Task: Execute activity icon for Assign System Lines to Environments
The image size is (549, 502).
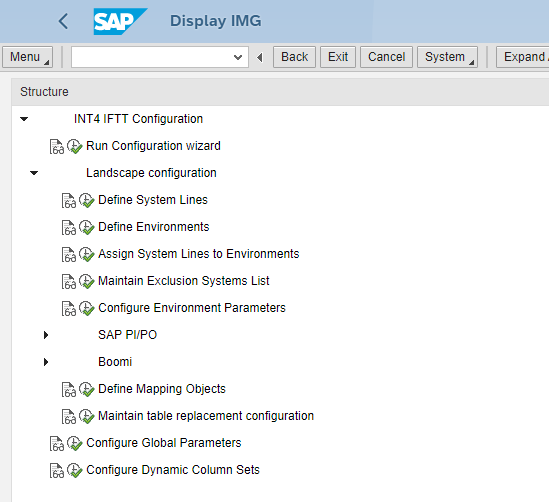Action: (87, 254)
